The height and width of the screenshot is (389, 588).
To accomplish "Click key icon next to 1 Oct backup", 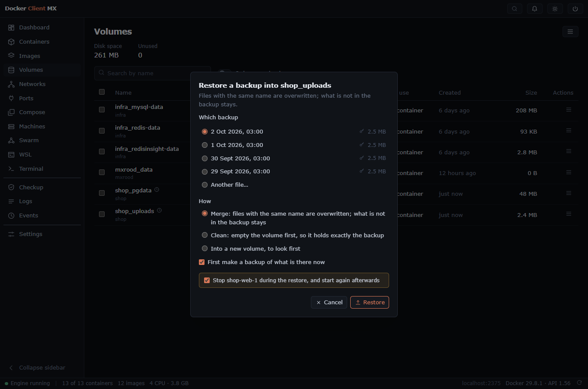I will (361, 144).
